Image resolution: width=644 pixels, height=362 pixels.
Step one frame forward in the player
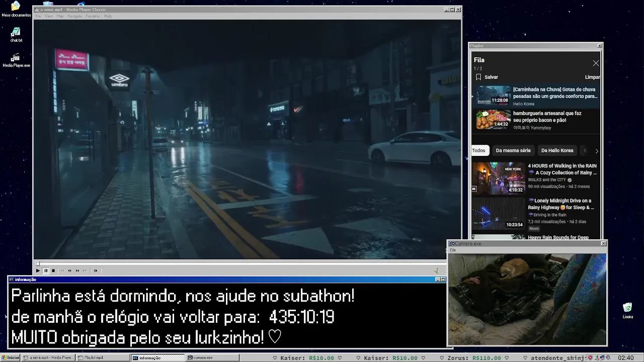pos(96,270)
